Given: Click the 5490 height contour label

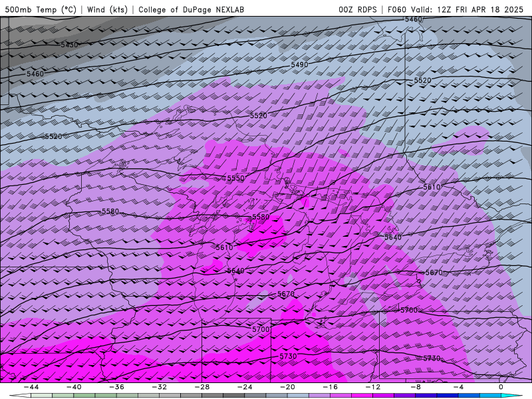Looking at the screenshot, I should point(299,65).
